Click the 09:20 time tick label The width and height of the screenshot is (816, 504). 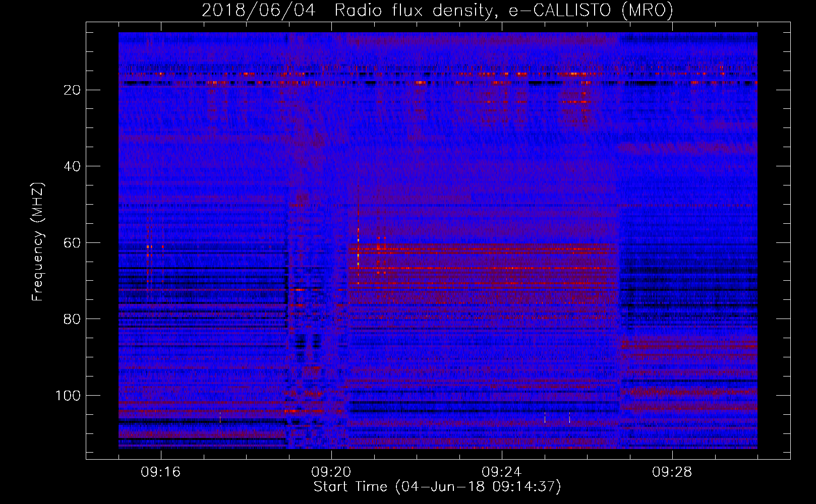[x=331, y=472]
